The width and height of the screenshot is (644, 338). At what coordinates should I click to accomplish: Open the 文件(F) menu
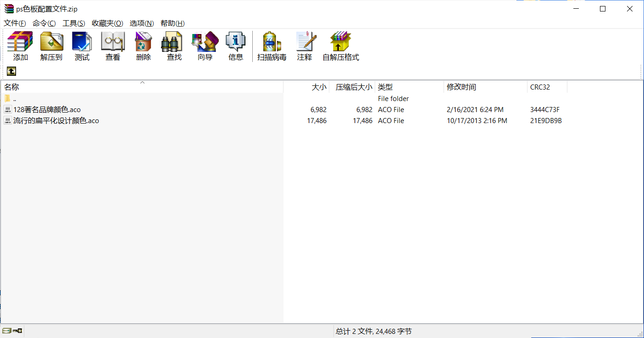tap(15, 23)
